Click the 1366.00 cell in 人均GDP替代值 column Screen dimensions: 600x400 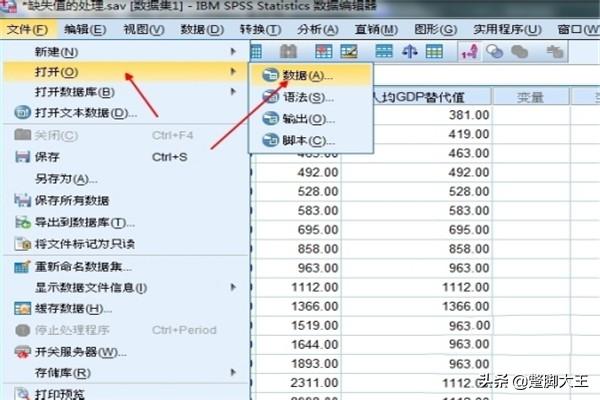[417, 306]
